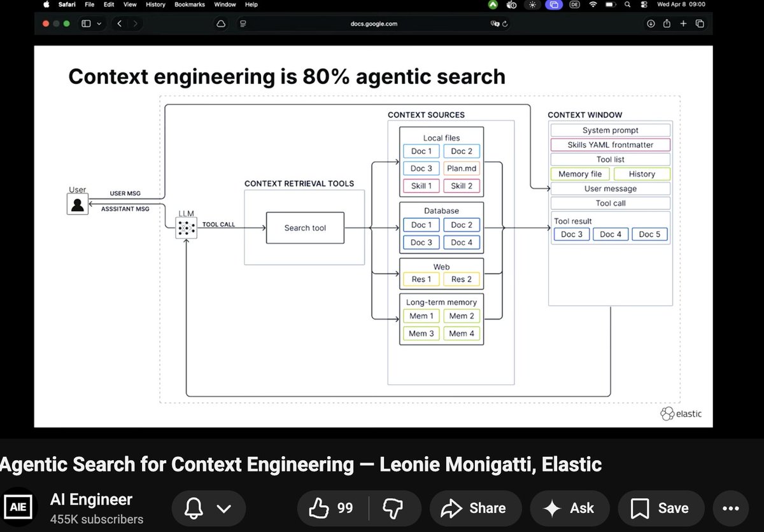The image size is (764, 532).
Task: Open the File menu
Action: pos(90,4)
